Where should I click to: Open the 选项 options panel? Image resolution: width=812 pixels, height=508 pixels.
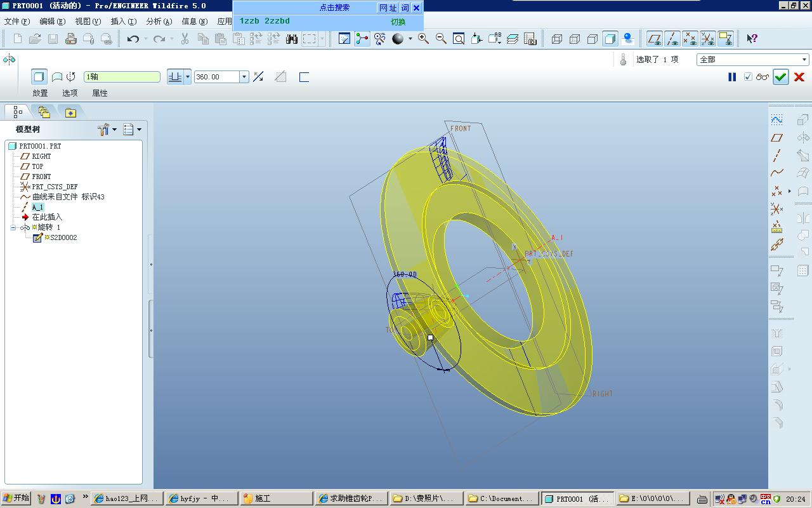[70, 93]
